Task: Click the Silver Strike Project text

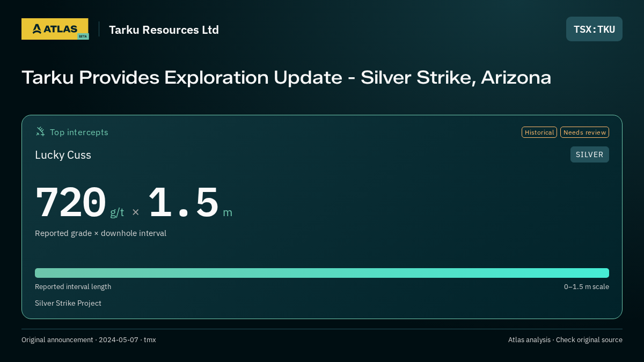Action: tap(68, 303)
